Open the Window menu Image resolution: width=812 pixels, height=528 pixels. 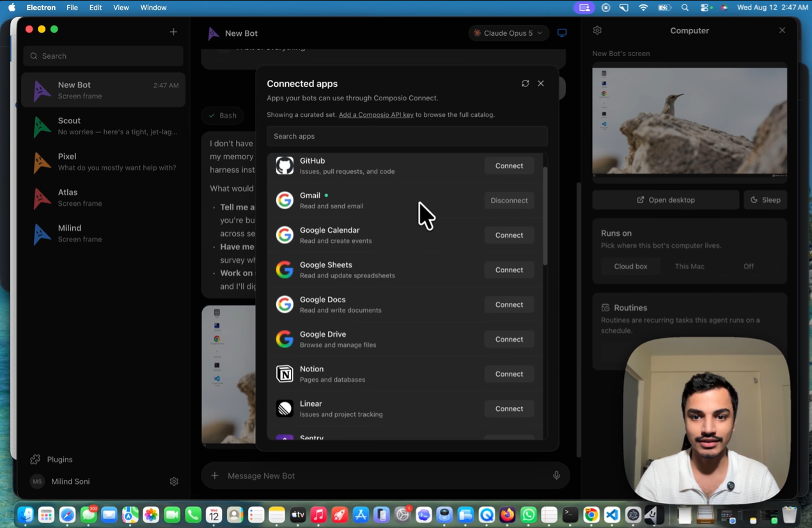(153, 8)
